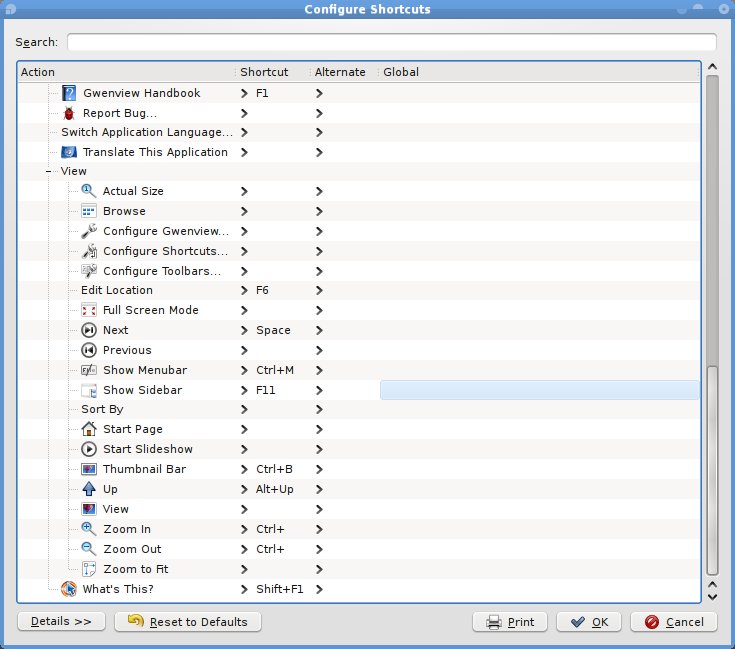Click the Report Bug ladybug icon

coord(69,113)
